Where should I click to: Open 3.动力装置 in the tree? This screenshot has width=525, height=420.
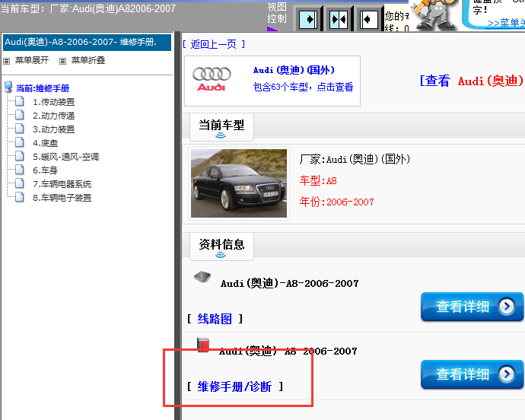[x=53, y=129]
